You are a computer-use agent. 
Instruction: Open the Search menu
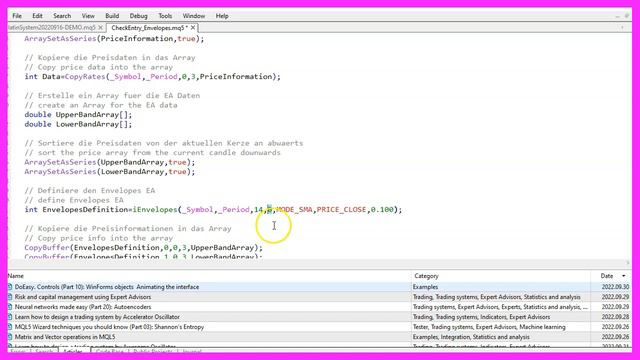coord(62,16)
